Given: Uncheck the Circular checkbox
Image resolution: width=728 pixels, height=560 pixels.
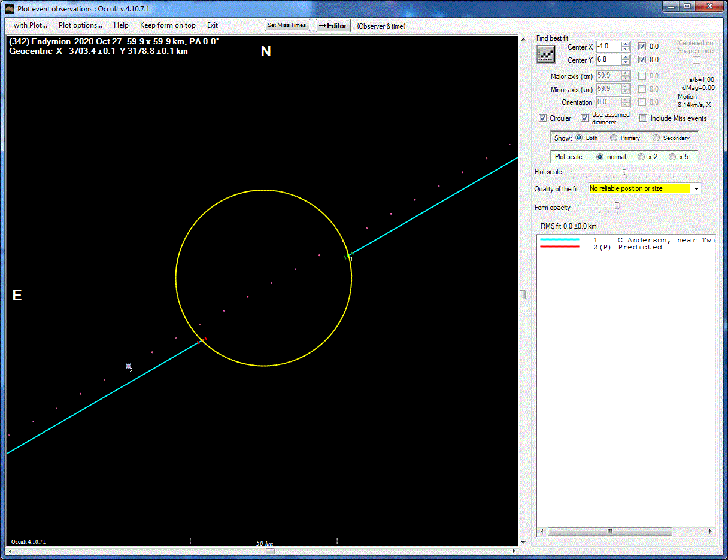Looking at the screenshot, I should [x=542, y=118].
